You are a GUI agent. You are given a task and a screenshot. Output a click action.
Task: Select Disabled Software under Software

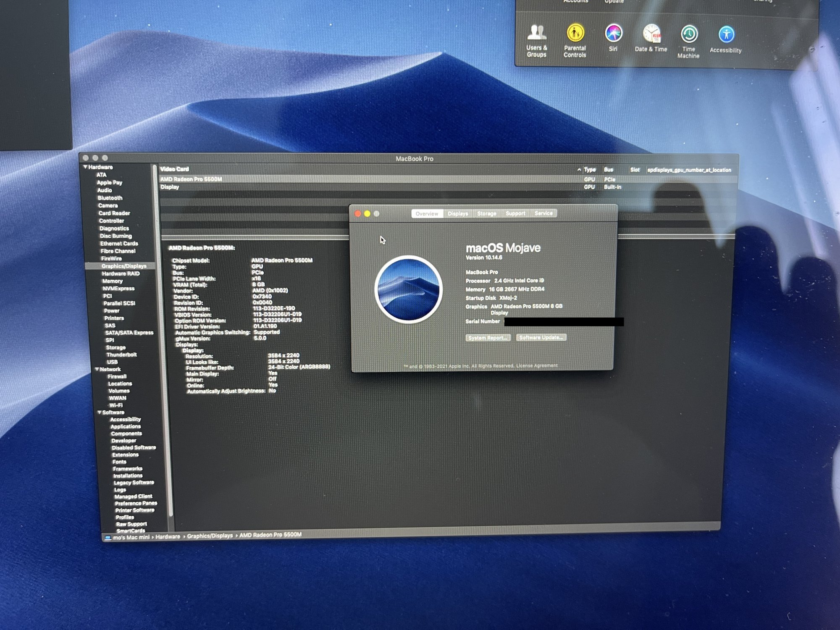(x=134, y=447)
